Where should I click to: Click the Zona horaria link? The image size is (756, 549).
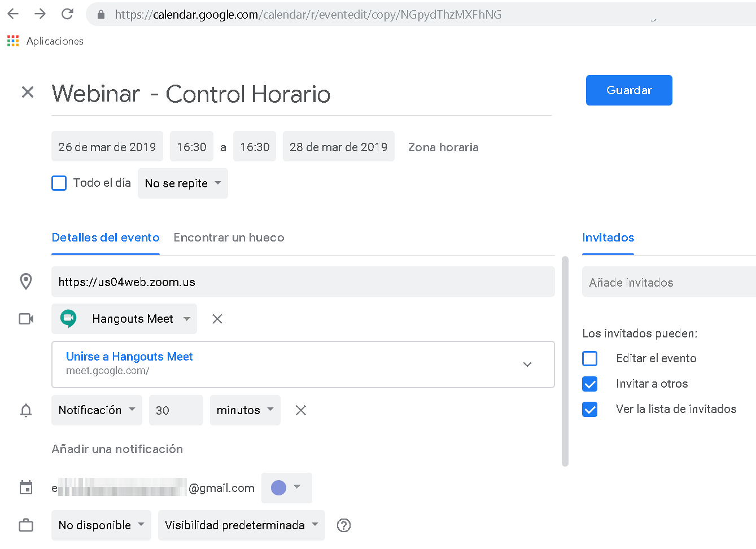click(443, 147)
